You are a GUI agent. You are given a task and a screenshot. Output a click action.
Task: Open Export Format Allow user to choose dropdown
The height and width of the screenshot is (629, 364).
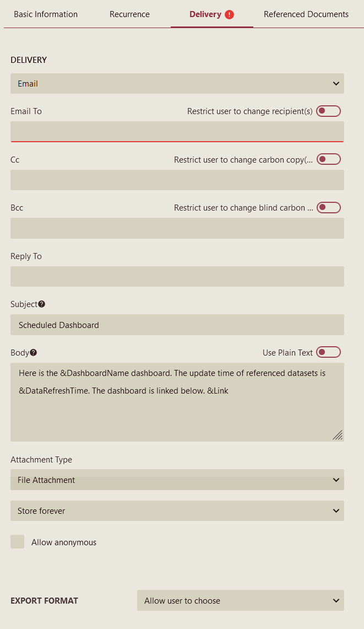click(x=240, y=600)
